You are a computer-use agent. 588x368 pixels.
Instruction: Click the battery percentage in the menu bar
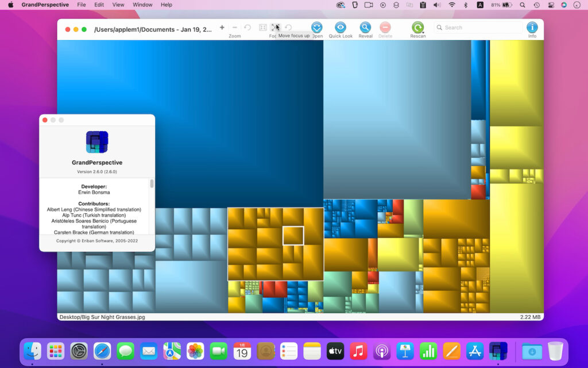click(x=496, y=5)
